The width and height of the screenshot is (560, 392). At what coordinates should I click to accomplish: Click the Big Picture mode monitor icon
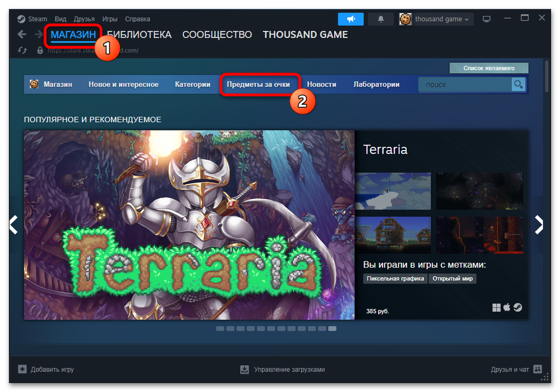tap(487, 19)
